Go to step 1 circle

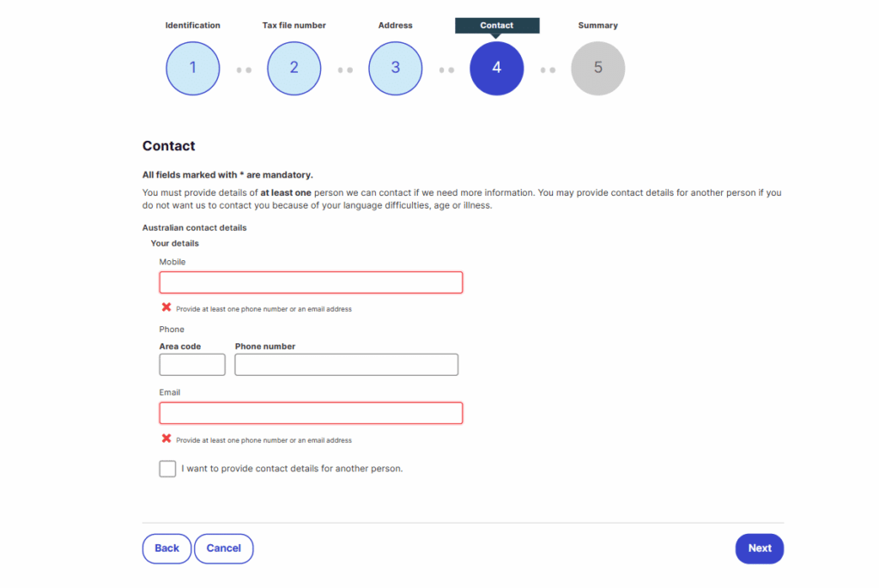(x=192, y=68)
